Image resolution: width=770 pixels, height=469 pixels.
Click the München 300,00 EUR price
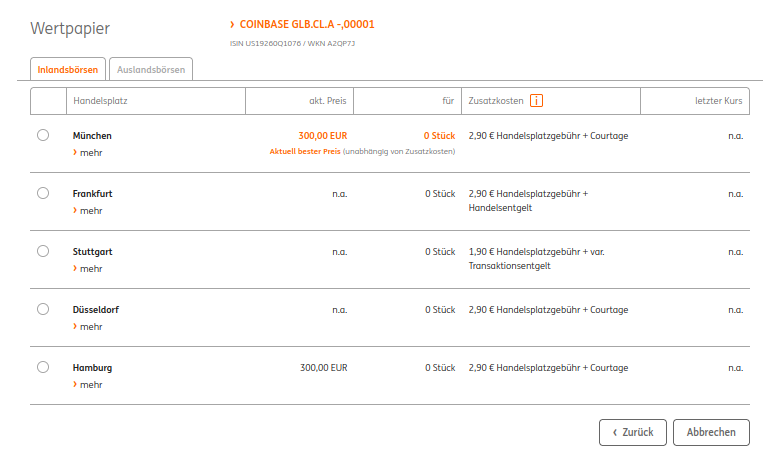[322, 135]
